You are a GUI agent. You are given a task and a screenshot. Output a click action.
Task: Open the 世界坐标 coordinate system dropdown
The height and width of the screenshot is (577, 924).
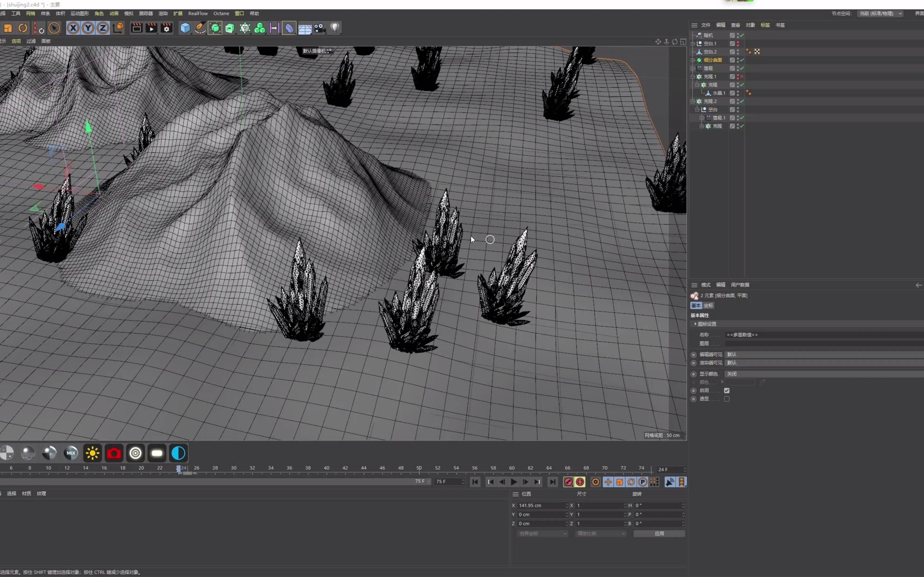pyautogui.click(x=542, y=533)
